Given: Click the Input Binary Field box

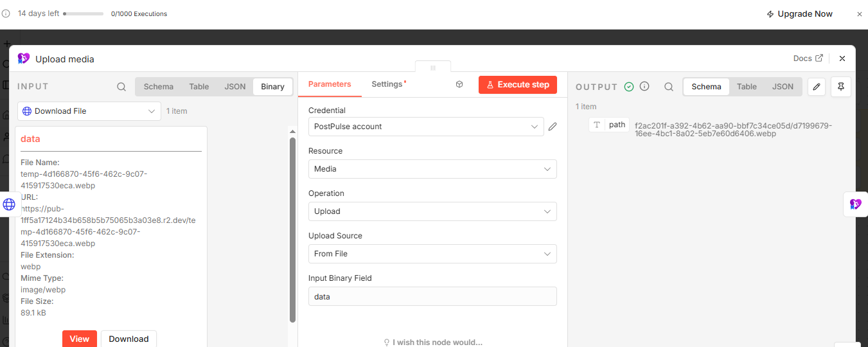Looking at the screenshot, I should pyautogui.click(x=432, y=296).
